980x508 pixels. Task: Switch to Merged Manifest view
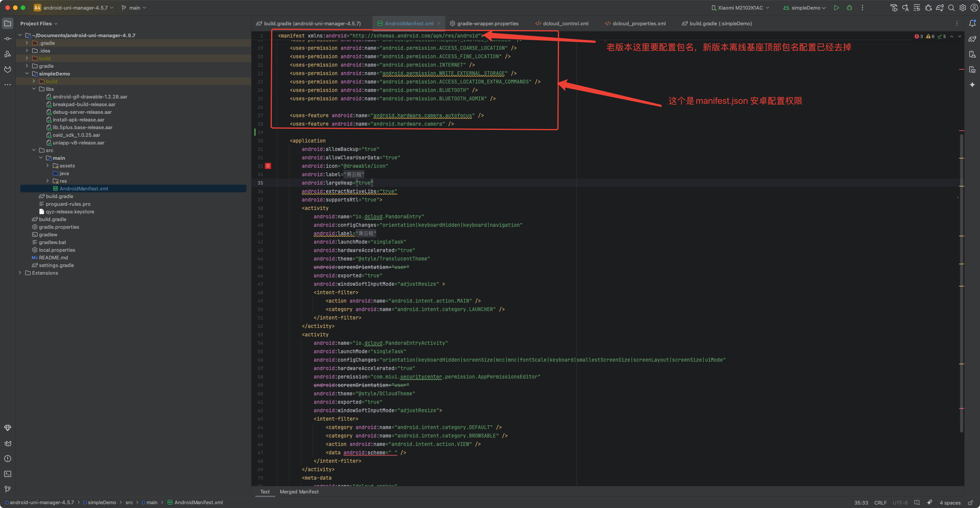pos(299,492)
